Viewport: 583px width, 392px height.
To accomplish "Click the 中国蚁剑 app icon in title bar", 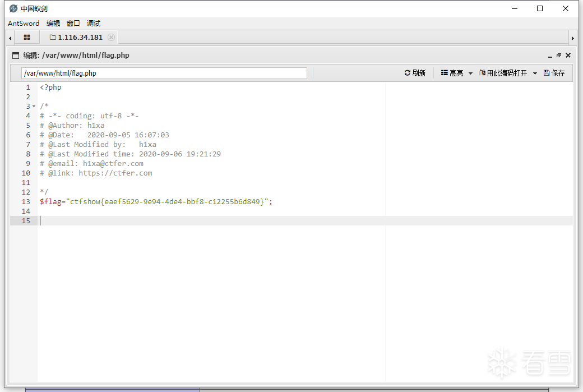I will click(13, 8).
